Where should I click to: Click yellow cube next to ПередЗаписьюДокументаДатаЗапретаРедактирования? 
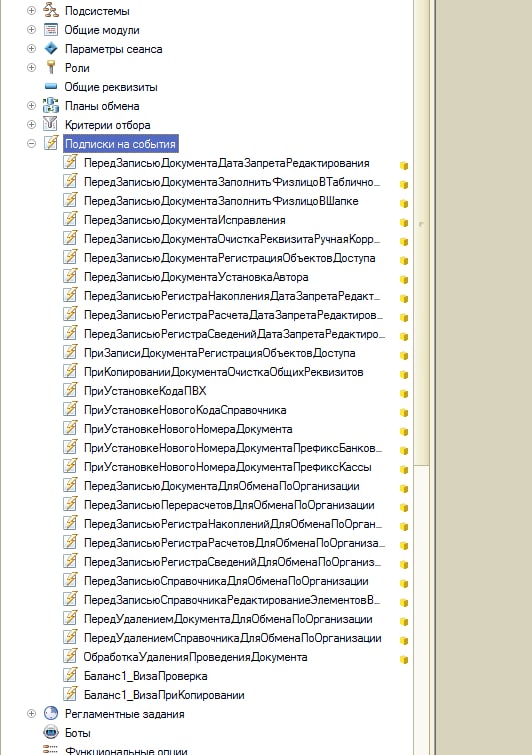point(404,166)
